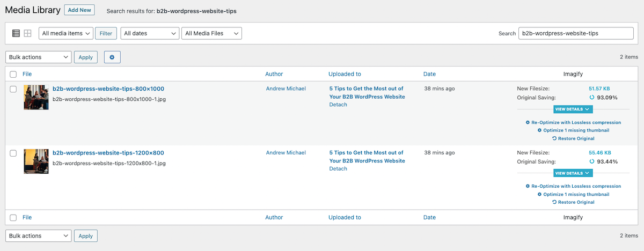Viewport: 644px width, 251px height.
Task: Click the Add New button
Action: [x=79, y=10]
